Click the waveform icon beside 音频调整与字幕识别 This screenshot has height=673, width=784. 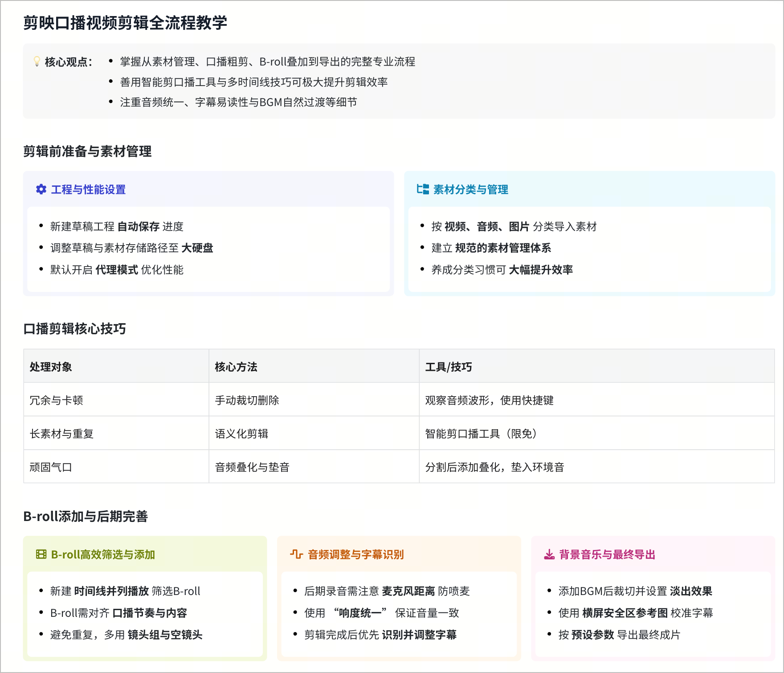(x=296, y=554)
